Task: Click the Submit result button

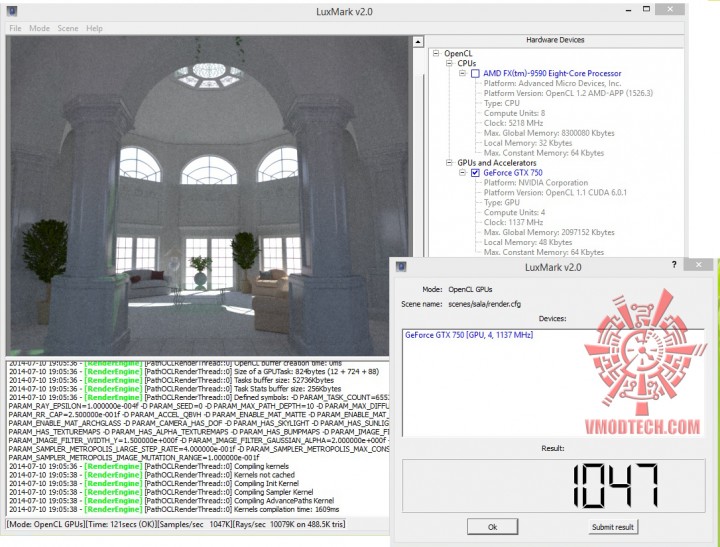Action: coord(613,527)
